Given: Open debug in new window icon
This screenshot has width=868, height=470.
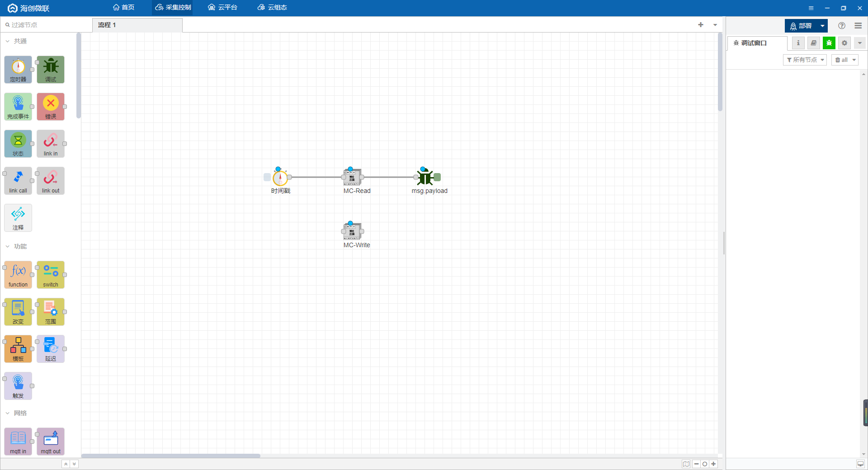Looking at the screenshot, I should click(860, 464).
